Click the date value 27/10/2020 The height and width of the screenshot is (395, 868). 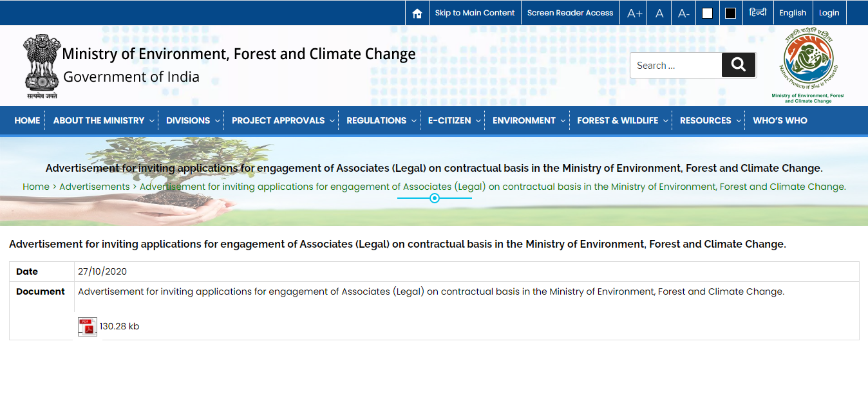(102, 271)
